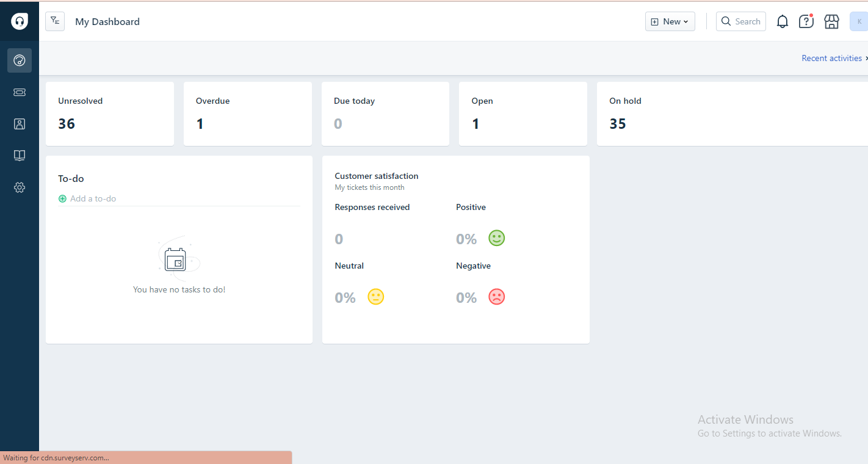Open the notifications bell
This screenshot has width=868, height=464.
tap(783, 21)
